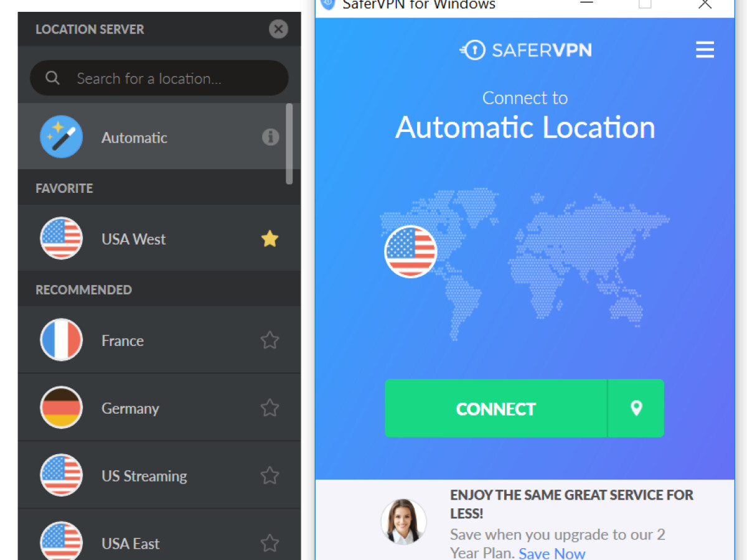
Task: Open the US Streaming server entry
Action: click(x=144, y=475)
